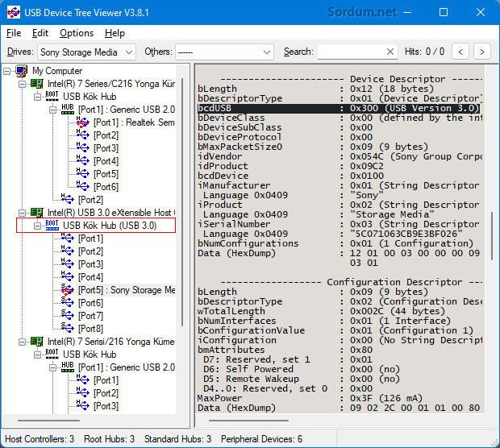Click the ROOT icon of the last USB Kök Hub
Screen dimensions: 500x448
[x=52, y=354]
